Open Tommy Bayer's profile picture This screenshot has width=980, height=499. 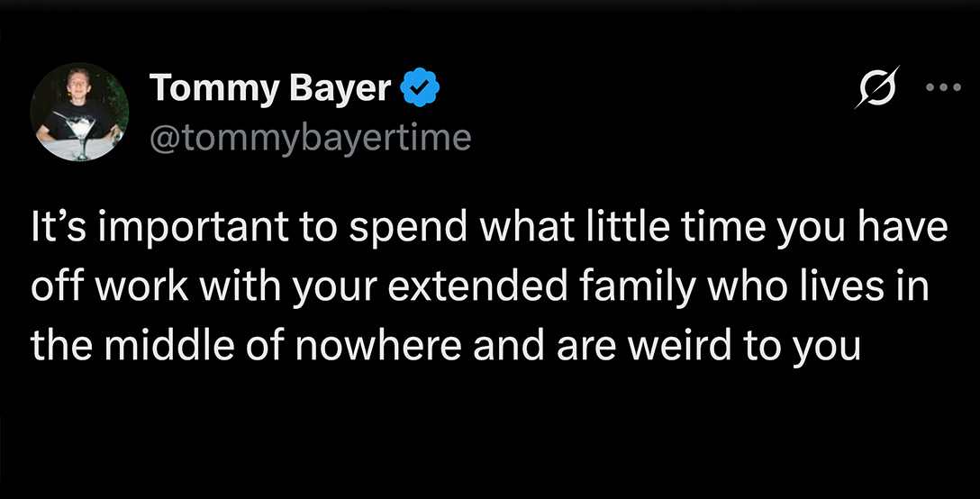click(79, 112)
